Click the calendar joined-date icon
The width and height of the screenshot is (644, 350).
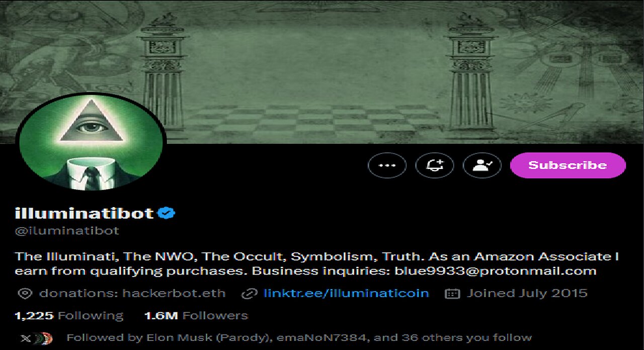452,294
